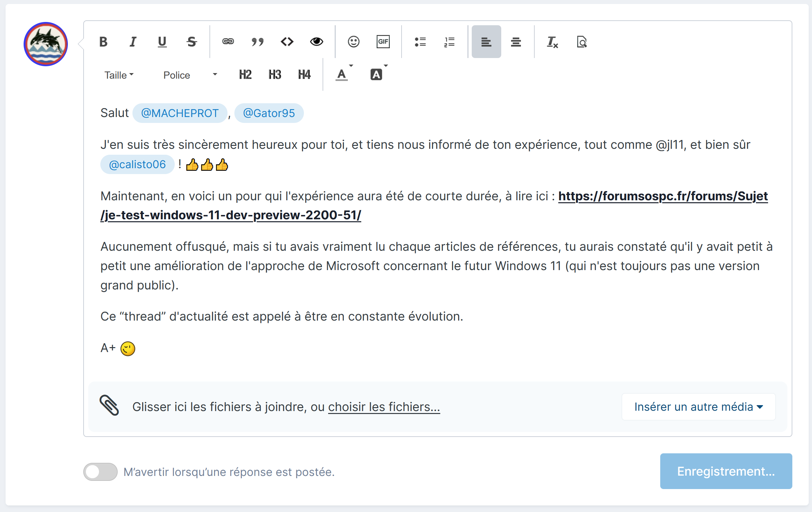
Task: Clear text formatting
Action: (552, 42)
